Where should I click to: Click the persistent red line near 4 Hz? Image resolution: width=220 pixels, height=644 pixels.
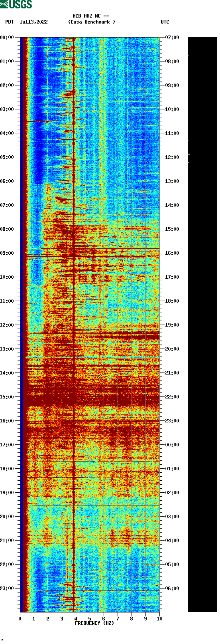(74, 325)
